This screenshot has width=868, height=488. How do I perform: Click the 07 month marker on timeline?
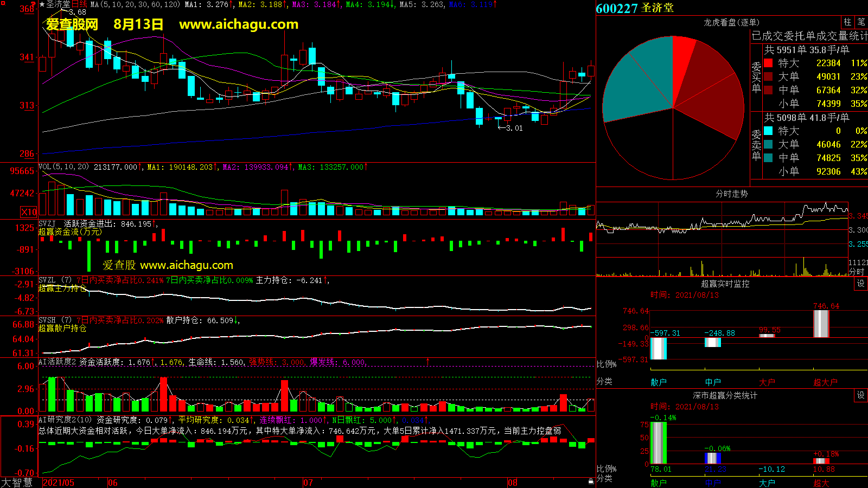click(308, 483)
